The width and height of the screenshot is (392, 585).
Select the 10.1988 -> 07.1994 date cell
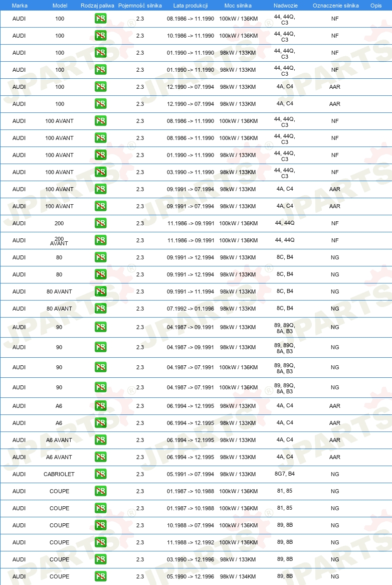click(190, 525)
